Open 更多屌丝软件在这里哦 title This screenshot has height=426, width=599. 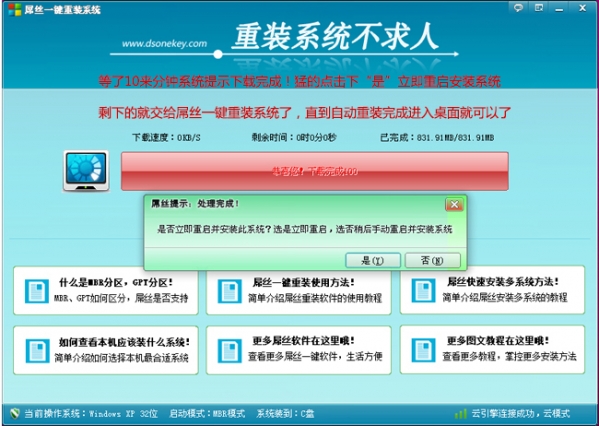coord(304,340)
